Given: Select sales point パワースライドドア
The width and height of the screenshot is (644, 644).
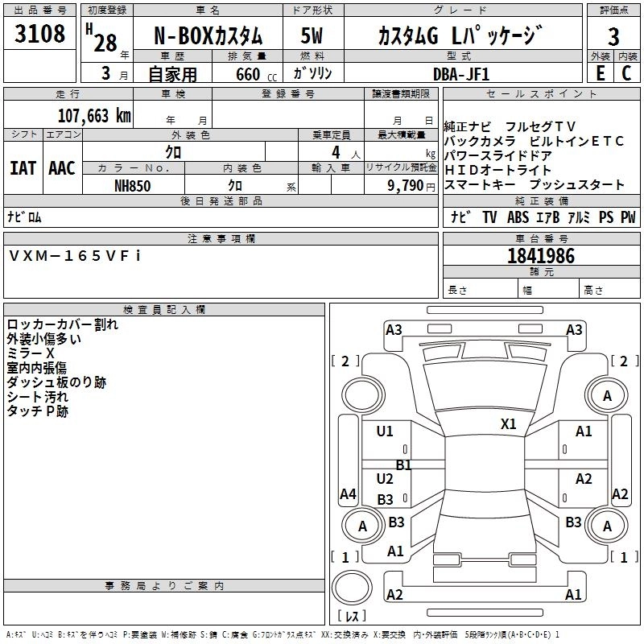Looking at the screenshot, I should pos(497,155).
